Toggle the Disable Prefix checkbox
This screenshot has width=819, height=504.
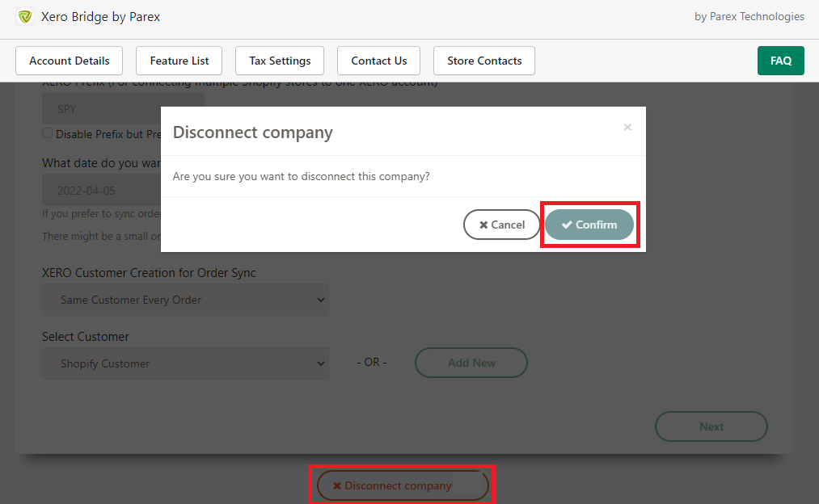tap(48, 133)
